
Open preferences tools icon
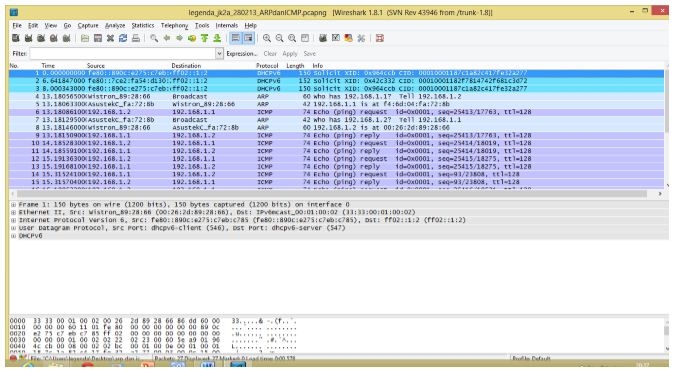[x=361, y=38]
